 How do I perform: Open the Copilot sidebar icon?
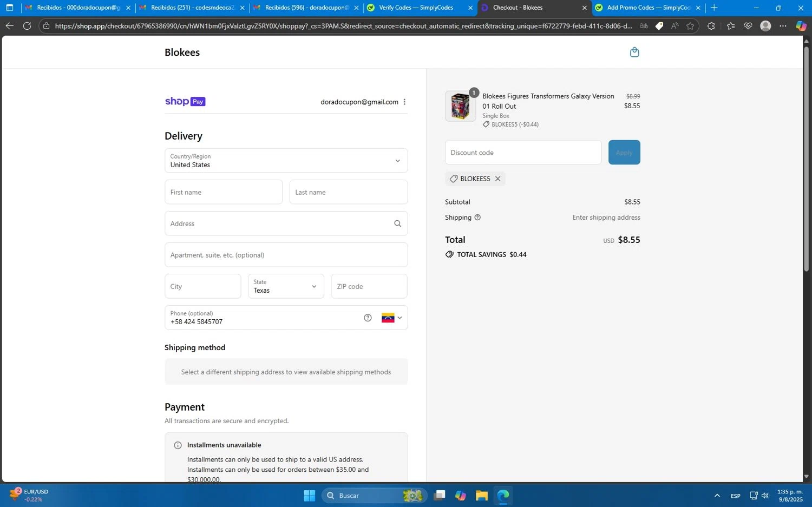coord(801,26)
